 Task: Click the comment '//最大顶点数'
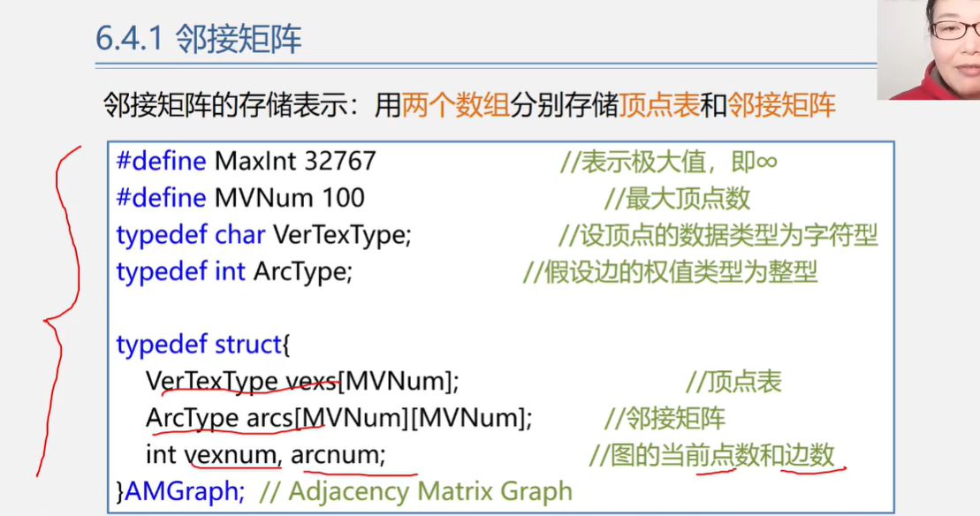pyautogui.click(x=677, y=199)
